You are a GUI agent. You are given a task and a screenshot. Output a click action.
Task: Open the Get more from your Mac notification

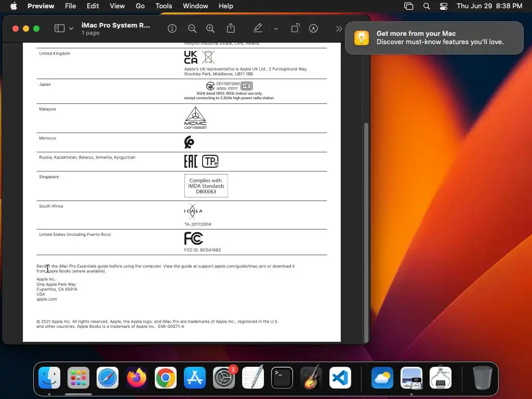(x=434, y=37)
